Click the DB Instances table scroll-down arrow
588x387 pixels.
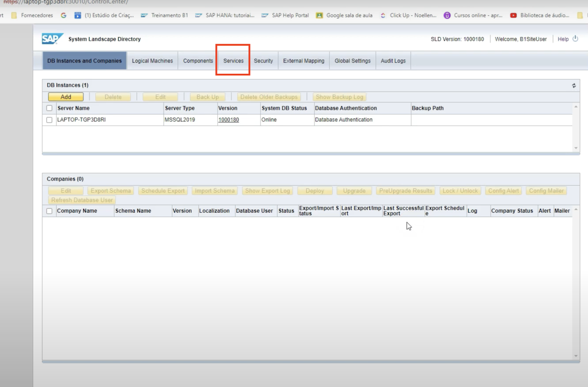(576, 148)
